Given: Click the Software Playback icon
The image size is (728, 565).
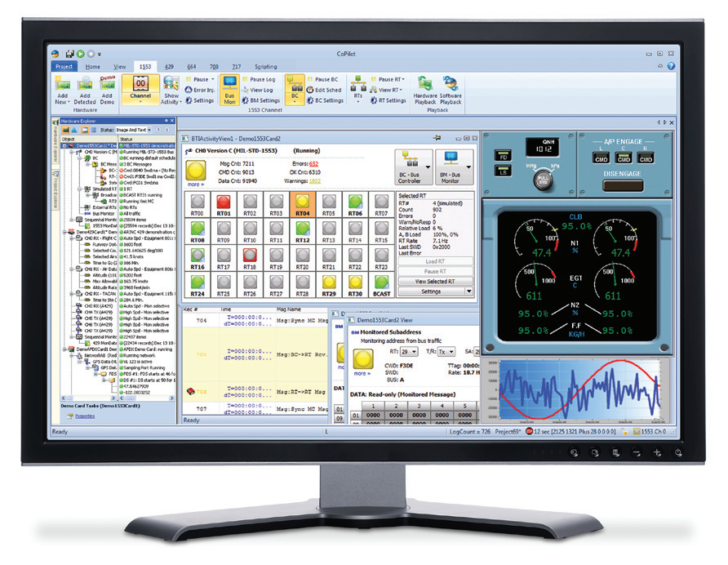Looking at the screenshot, I should pyautogui.click(x=451, y=87).
